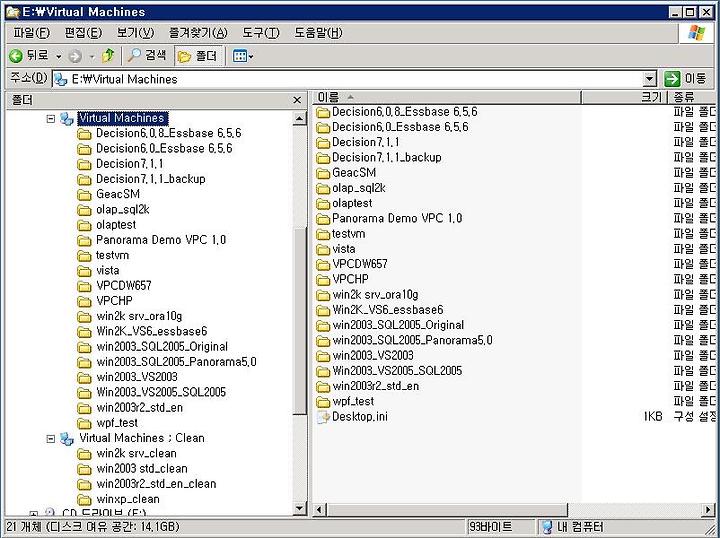The height and width of the screenshot is (538, 720).
Task: Select Win2003_VS2005_SQL2005 folder in file list
Action: (x=397, y=371)
